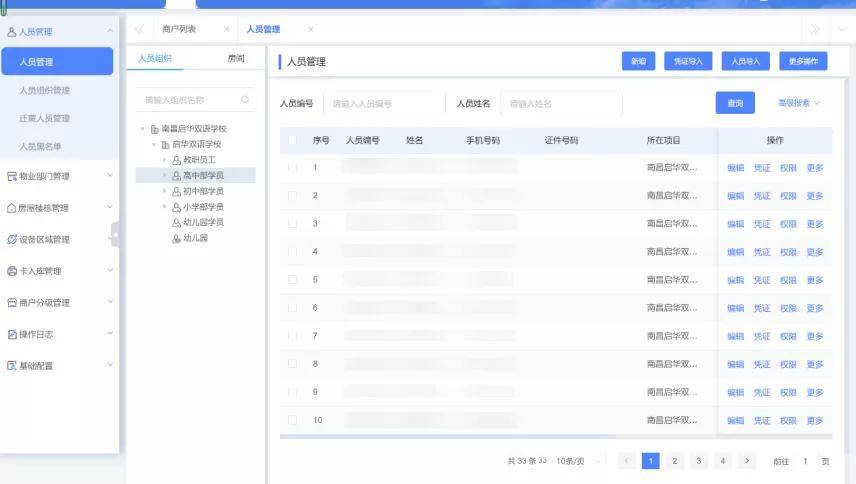This screenshot has height=484, width=856.
Task: Click the 操作日志 sidebar icon
Action: 11,334
